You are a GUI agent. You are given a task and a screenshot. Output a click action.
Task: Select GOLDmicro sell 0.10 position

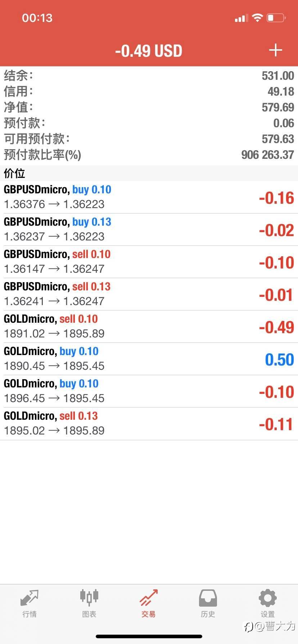pyautogui.click(x=149, y=326)
